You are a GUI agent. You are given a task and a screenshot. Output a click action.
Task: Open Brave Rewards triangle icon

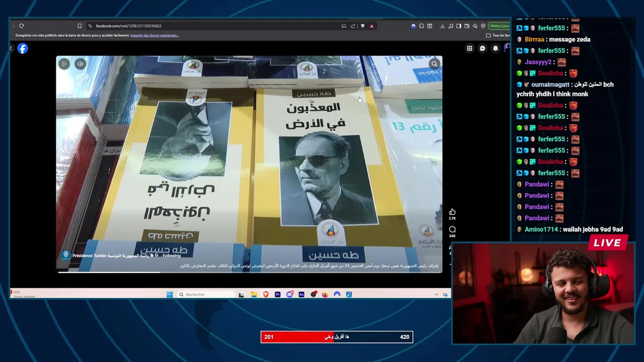(x=372, y=26)
